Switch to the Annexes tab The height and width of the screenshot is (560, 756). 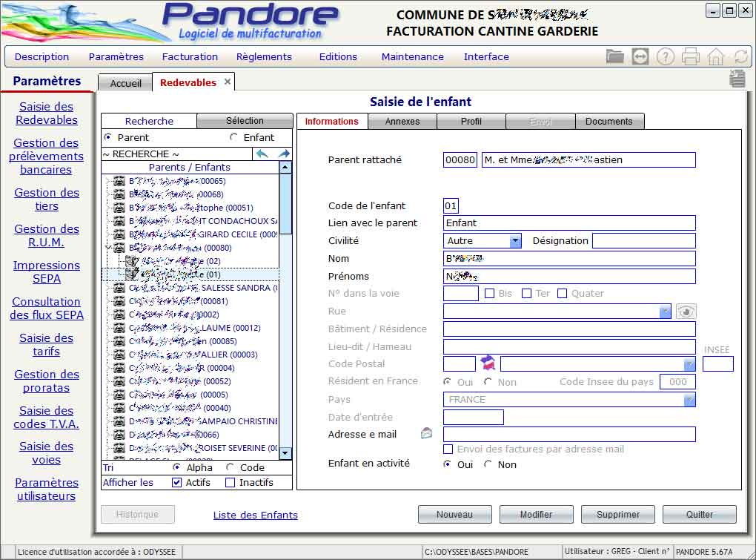point(402,122)
